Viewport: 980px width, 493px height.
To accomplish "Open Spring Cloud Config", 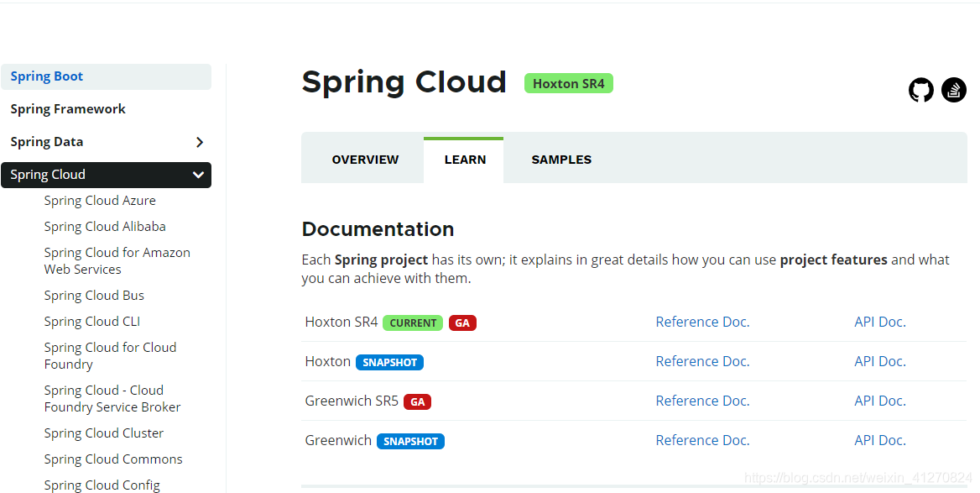I will (102, 485).
